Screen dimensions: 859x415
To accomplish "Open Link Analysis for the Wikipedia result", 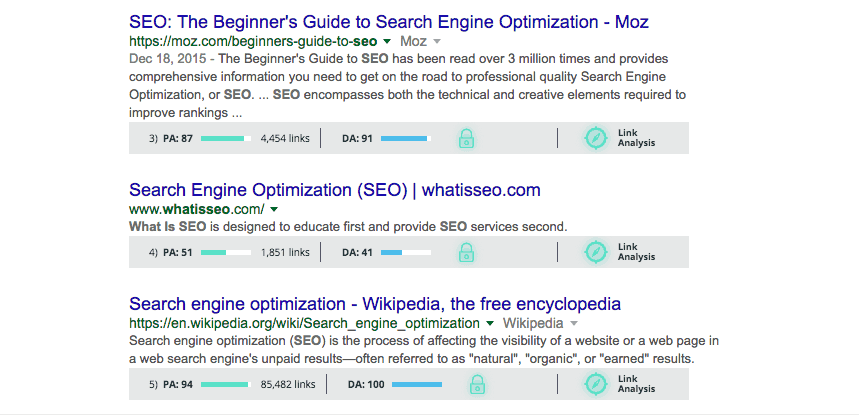I will point(636,384).
